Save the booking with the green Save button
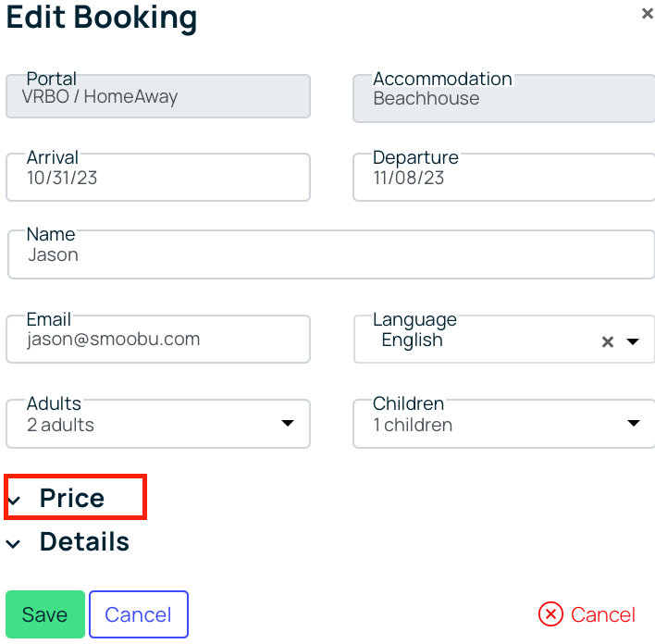The image size is (655, 644). pos(45,613)
